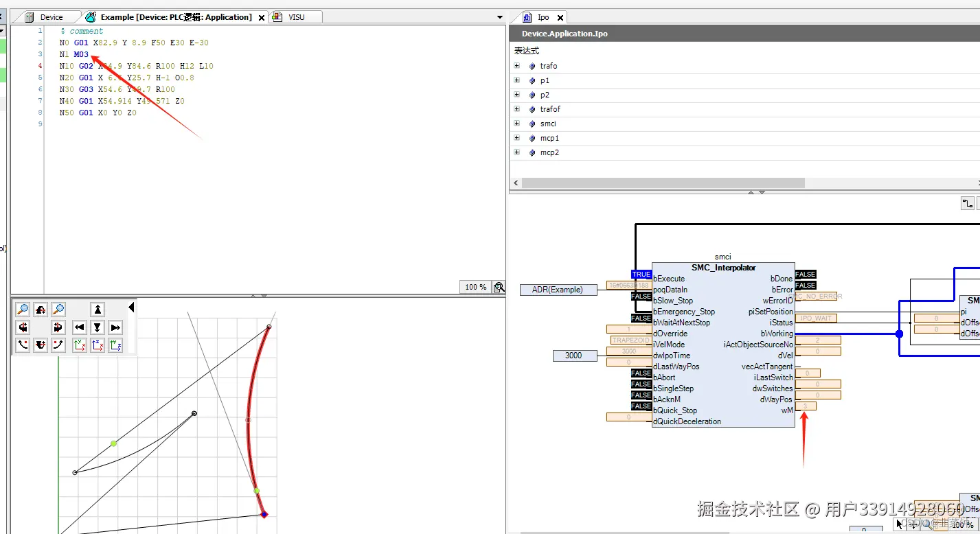980x534 pixels.
Task: Click the rotate icon left of the pan-left button
Action: (58, 327)
